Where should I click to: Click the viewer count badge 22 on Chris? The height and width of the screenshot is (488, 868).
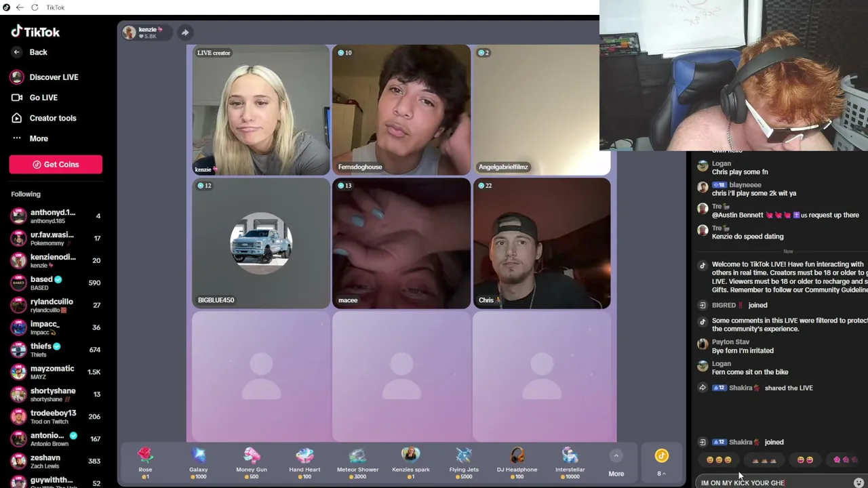[x=485, y=186]
